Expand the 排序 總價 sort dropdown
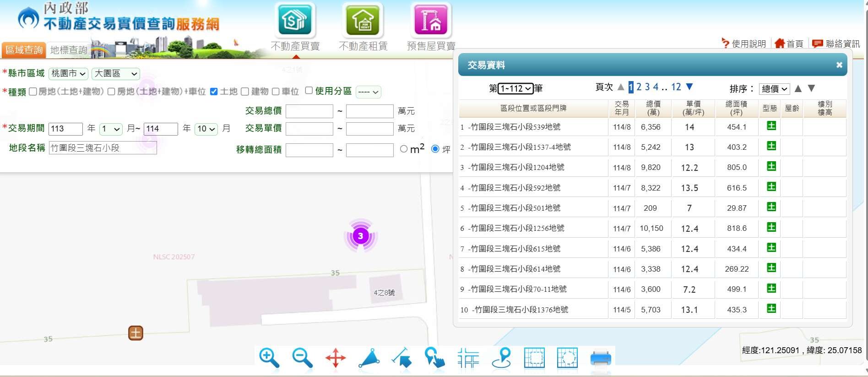 (774, 89)
